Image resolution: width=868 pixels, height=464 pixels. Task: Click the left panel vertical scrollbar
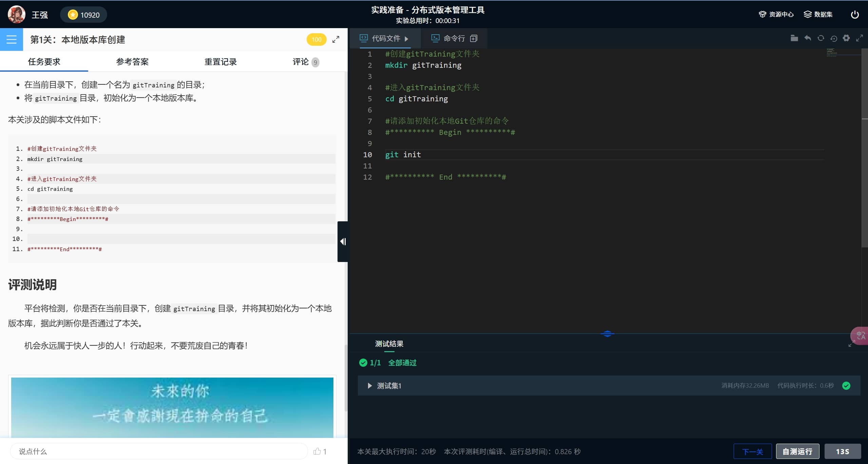coord(346,378)
